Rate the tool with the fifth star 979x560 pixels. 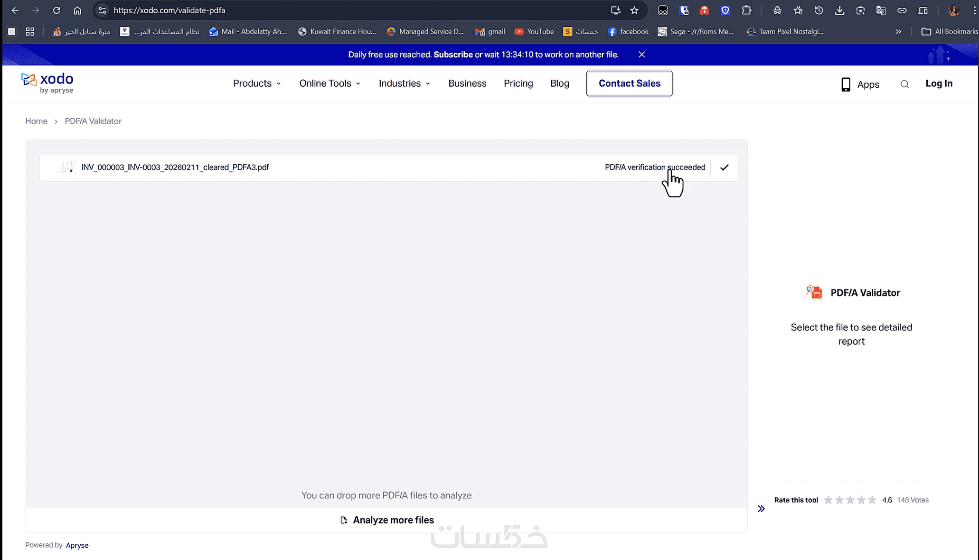pos(872,500)
